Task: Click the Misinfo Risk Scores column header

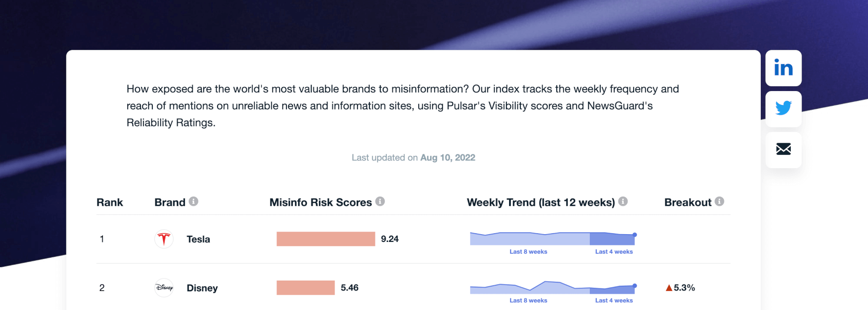Action: pyautogui.click(x=320, y=202)
